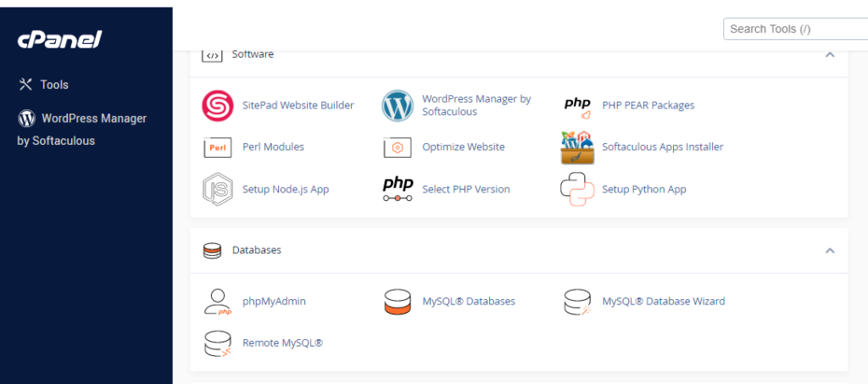
Task: Click the Node.js app setup icon
Action: point(218,189)
